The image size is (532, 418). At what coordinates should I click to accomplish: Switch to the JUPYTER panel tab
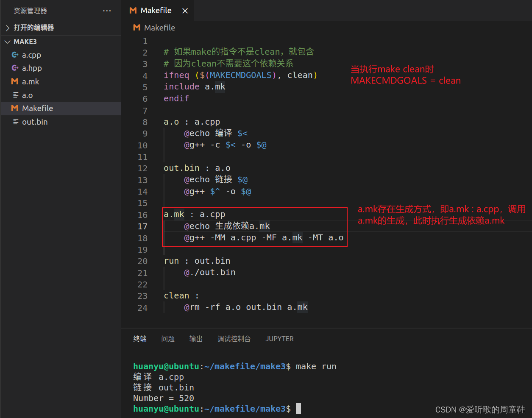click(279, 339)
